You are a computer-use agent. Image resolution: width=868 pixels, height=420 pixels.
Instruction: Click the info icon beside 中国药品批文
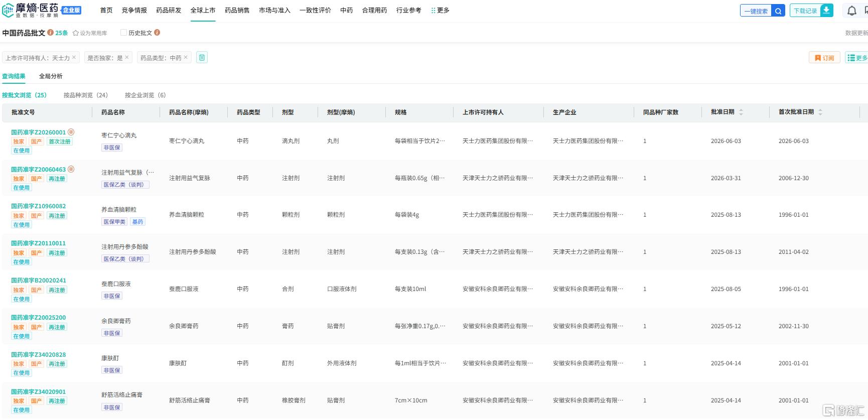(x=51, y=33)
